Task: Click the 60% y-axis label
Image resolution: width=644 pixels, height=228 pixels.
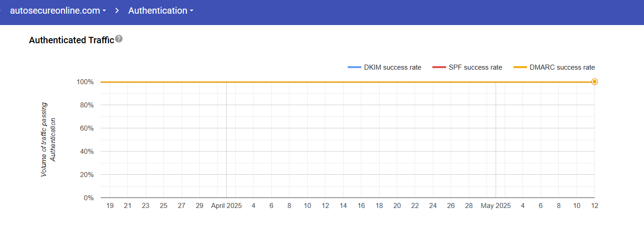Action: [86, 128]
